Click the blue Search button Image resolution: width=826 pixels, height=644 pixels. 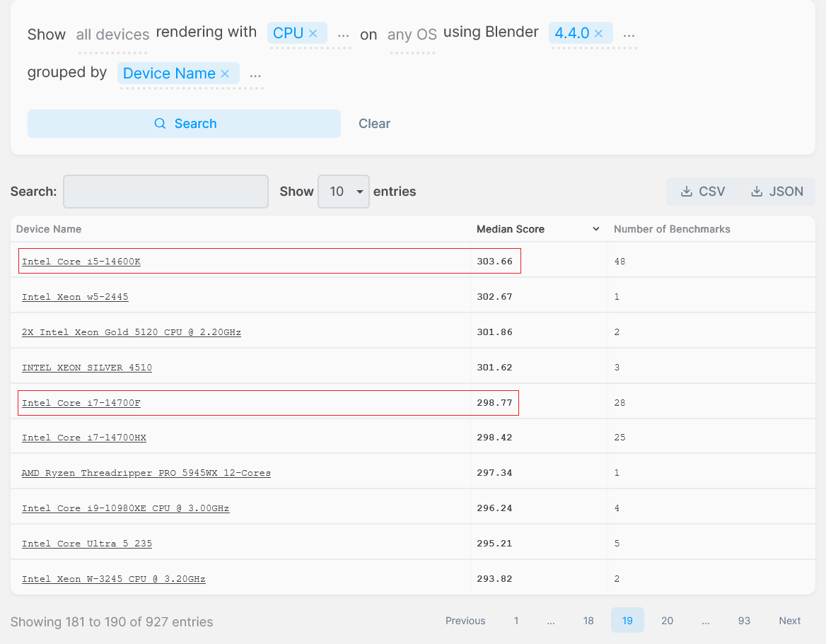pyautogui.click(x=184, y=123)
